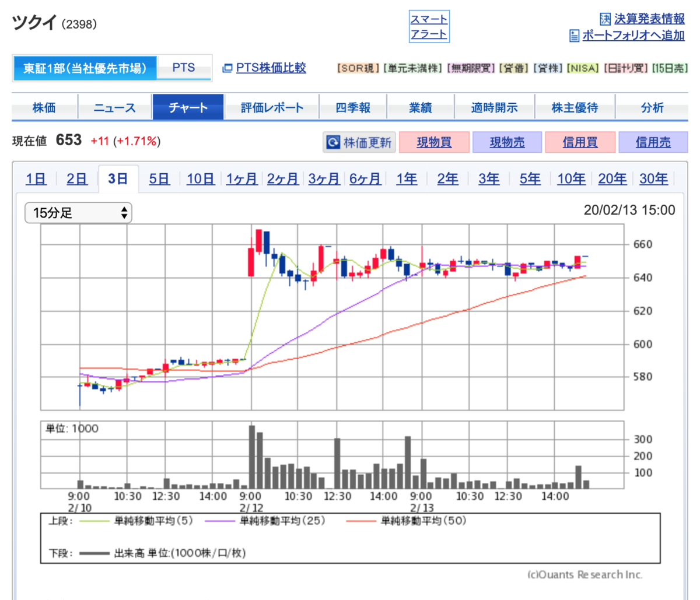Screen dimensions: 700x600
Task: Click the 現物売 purple button
Action: click(x=507, y=142)
